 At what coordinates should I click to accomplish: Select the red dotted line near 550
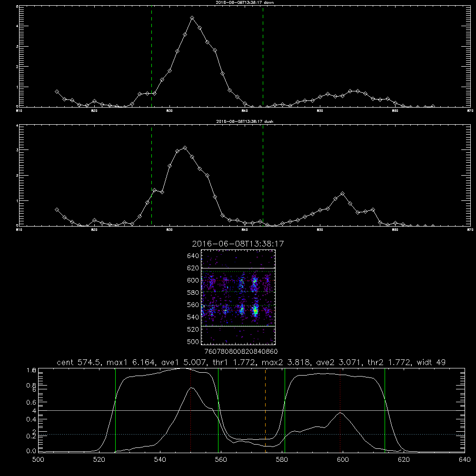click(x=191, y=410)
